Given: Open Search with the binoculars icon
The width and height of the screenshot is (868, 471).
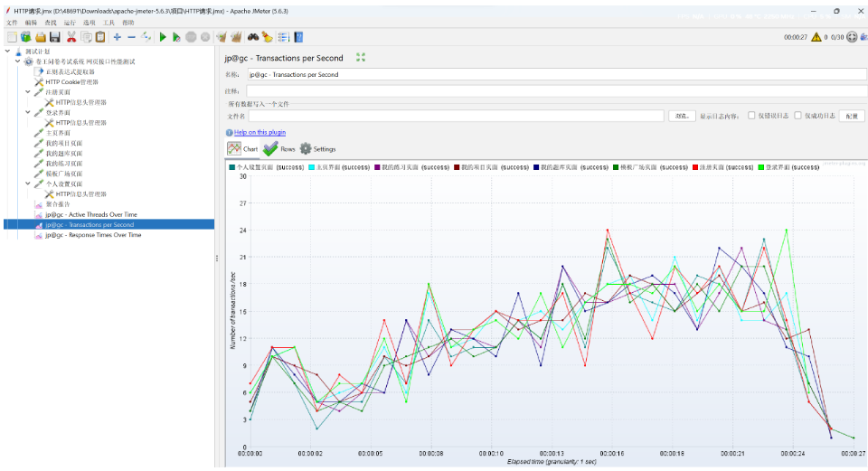Looking at the screenshot, I should (253, 37).
